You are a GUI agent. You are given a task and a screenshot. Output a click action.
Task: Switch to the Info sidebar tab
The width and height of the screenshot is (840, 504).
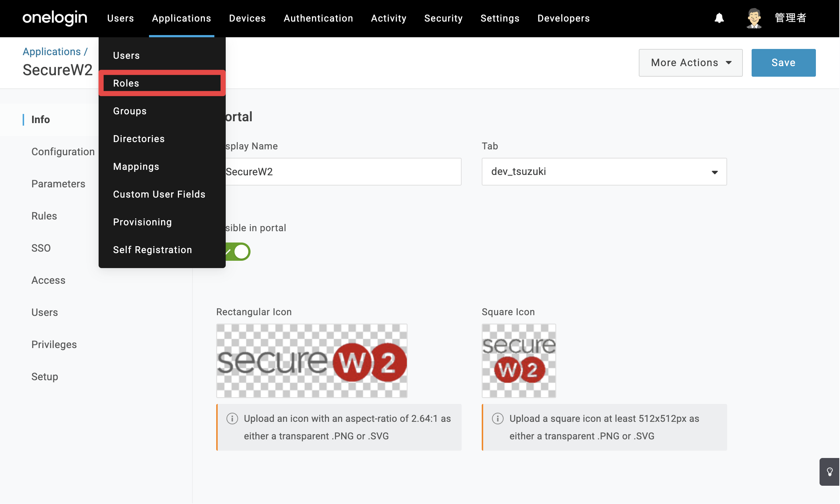pos(41,120)
